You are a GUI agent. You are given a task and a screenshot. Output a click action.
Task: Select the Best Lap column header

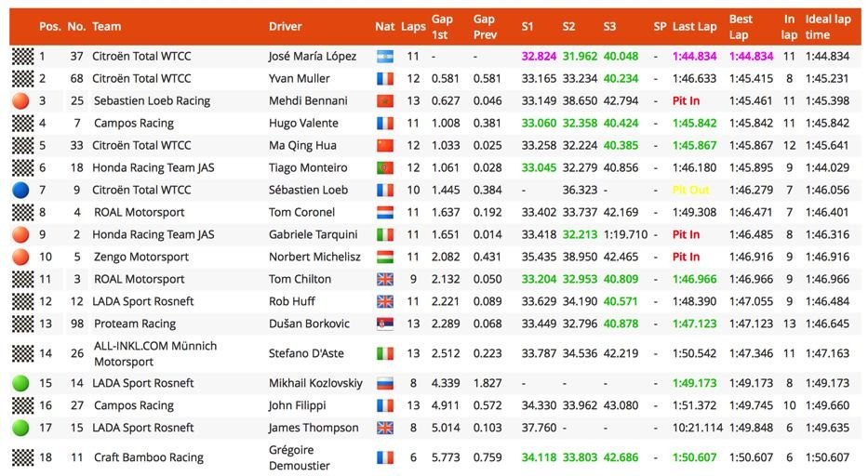741,27
